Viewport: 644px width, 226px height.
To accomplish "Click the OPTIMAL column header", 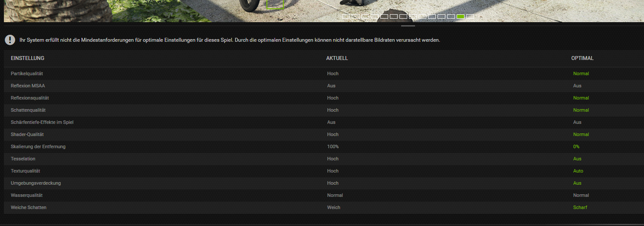I will [x=582, y=58].
